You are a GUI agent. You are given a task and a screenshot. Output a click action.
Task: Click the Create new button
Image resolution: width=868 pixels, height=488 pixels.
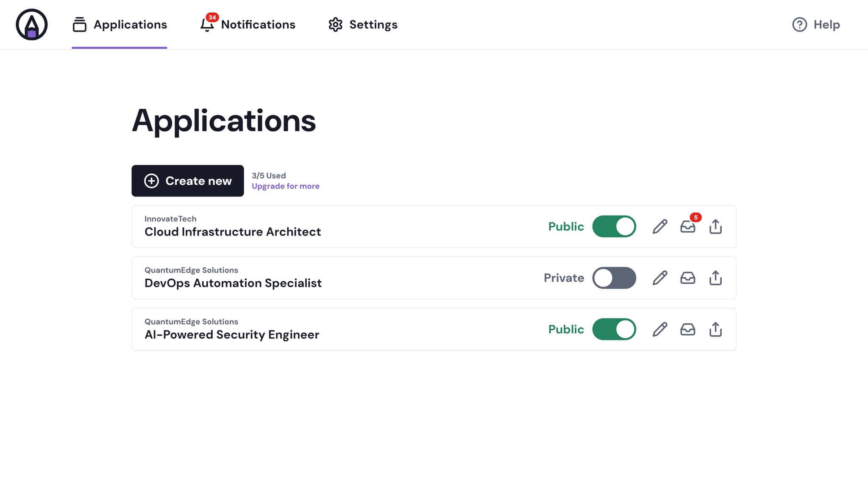pyautogui.click(x=188, y=181)
